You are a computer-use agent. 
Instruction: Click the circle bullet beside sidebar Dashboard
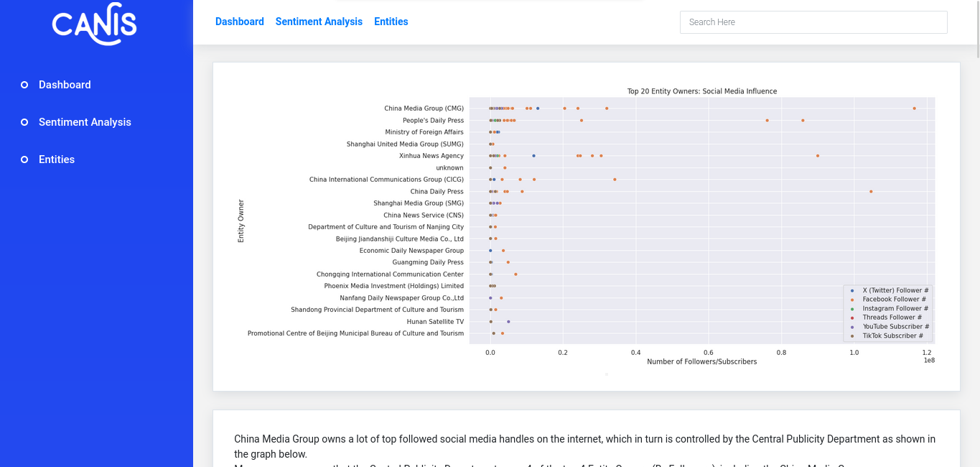pyautogui.click(x=24, y=85)
